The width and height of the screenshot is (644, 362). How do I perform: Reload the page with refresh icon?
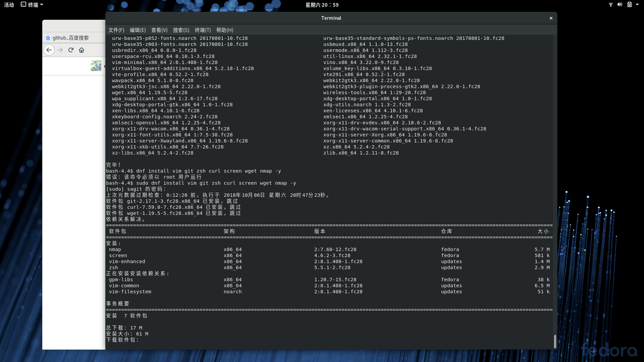pos(71,50)
